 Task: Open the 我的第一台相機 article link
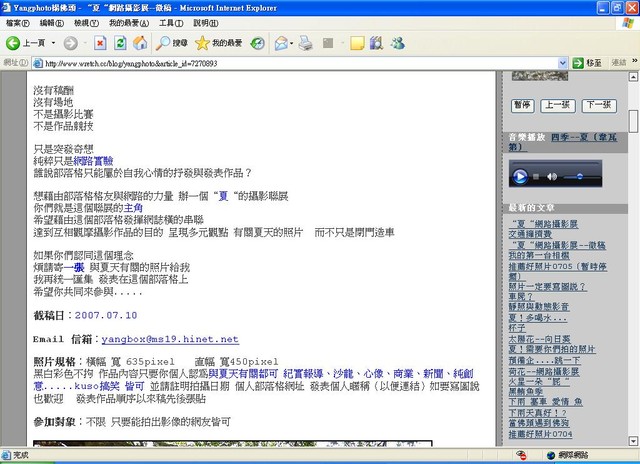[539, 255]
